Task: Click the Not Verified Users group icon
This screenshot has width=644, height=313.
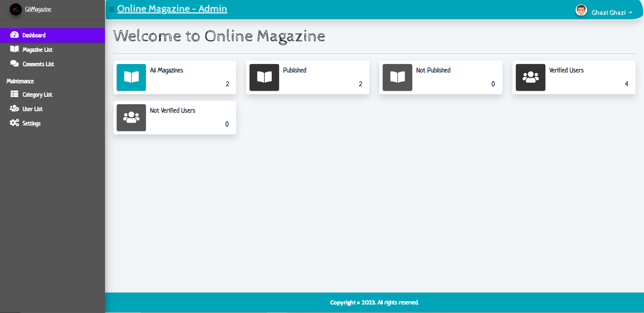Action: click(131, 118)
